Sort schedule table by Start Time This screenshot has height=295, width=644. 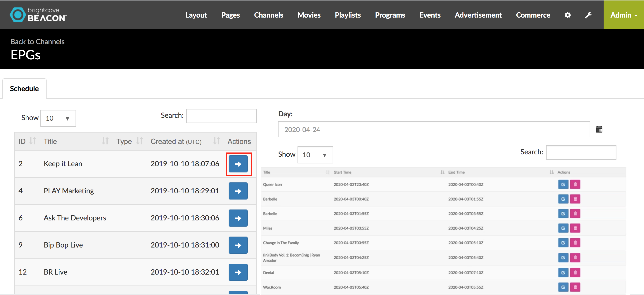pos(442,172)
